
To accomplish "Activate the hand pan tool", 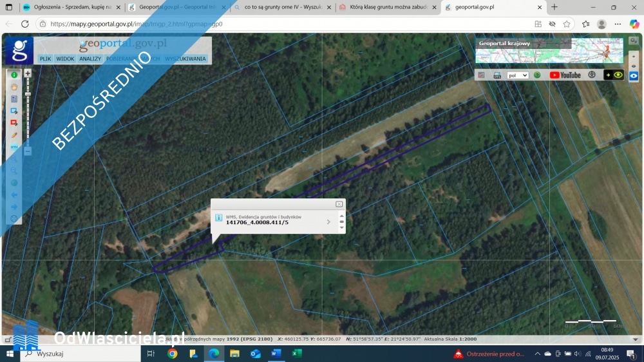I will [14, 87].
